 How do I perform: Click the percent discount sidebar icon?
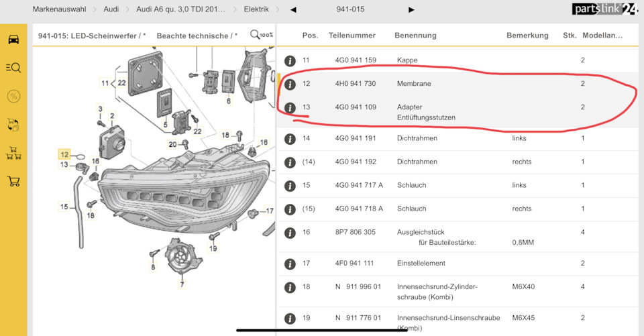tap(13, 96)
